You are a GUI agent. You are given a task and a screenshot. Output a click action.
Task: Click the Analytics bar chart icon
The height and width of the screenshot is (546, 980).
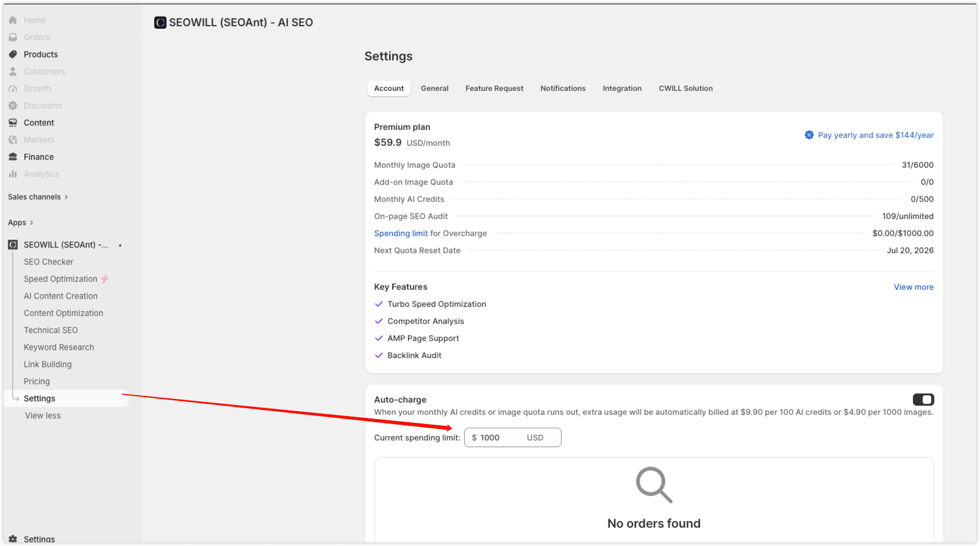[x=13, y=174]
